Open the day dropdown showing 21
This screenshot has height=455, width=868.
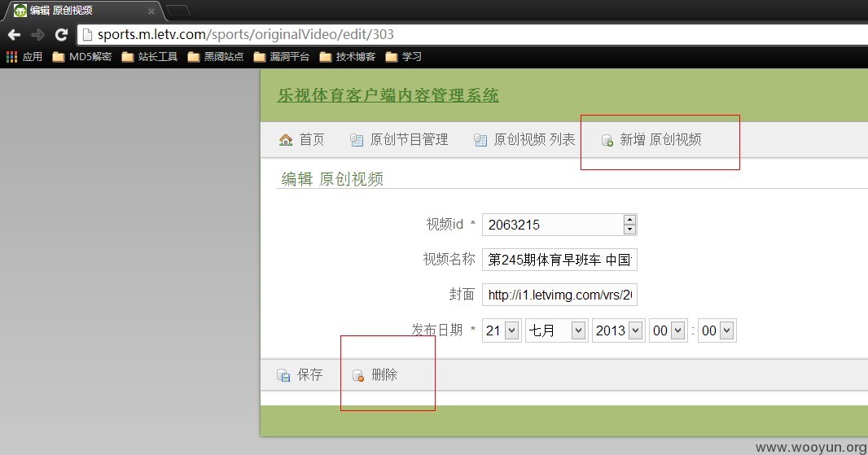point(502,330)
